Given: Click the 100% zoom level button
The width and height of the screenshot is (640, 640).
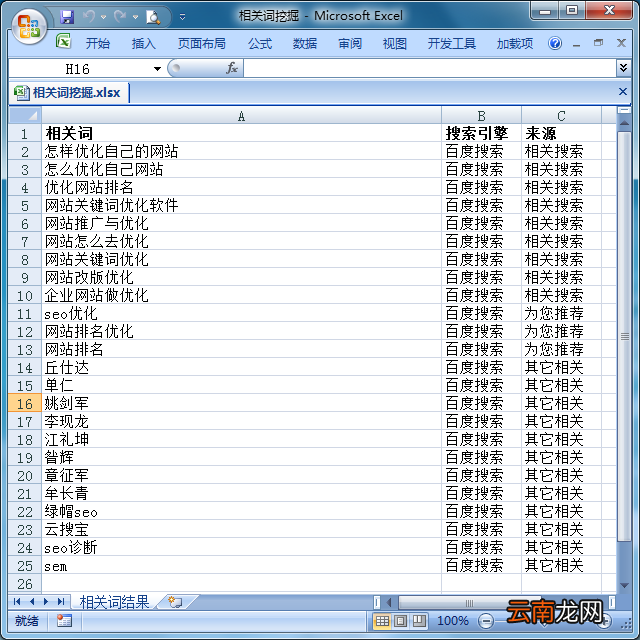Looking at the screenshot, I should click(453, 621).
